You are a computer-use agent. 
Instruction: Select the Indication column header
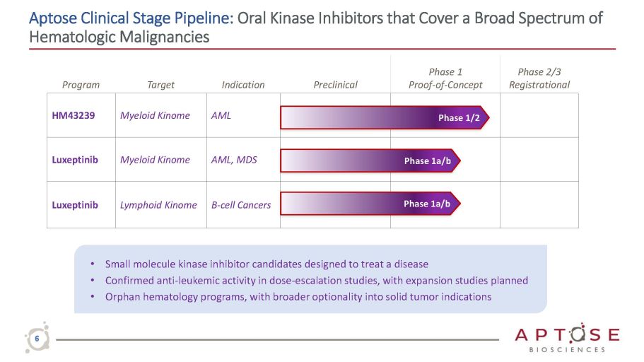tap(243, 85)
